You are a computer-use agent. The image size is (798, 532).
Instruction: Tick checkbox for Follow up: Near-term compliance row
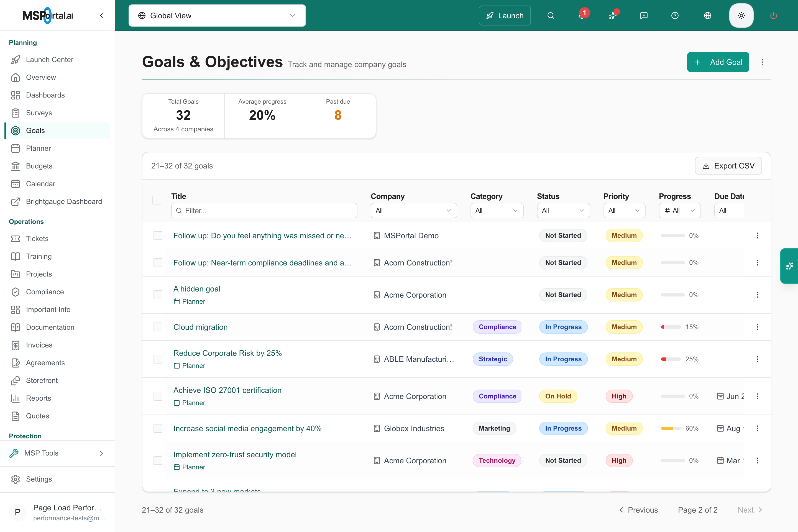[158, 263]
